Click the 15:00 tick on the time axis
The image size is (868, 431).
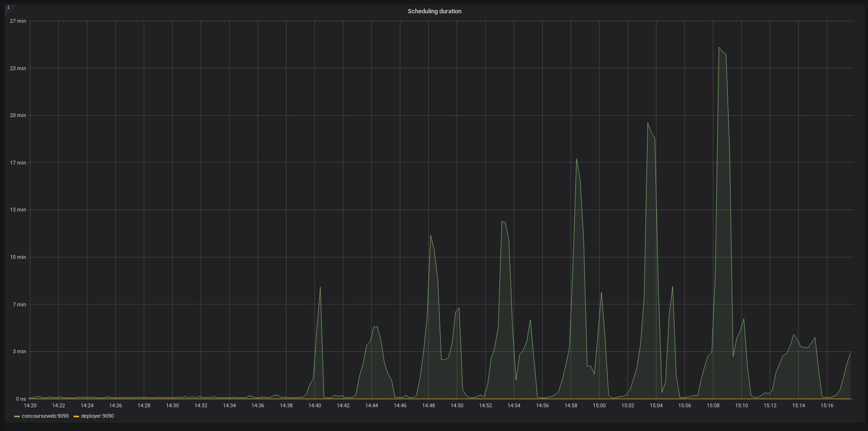pyautogui.click(x=600, y=405)
